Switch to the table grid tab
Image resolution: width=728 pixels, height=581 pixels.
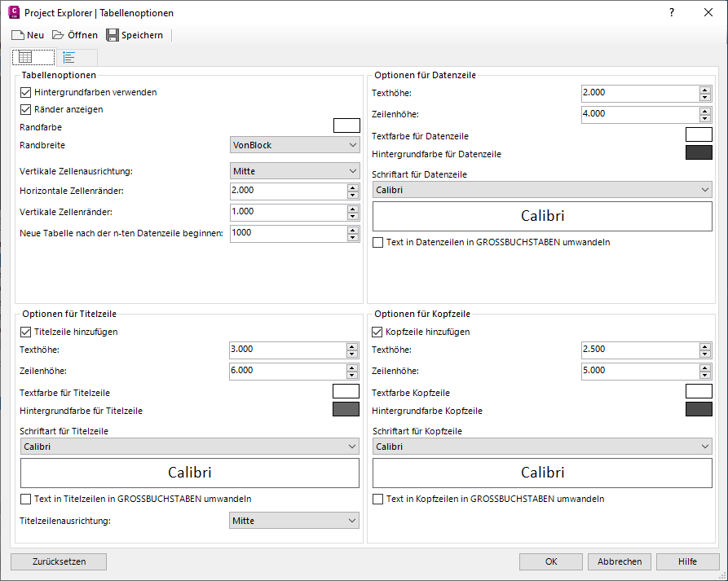tap(25, 58)
